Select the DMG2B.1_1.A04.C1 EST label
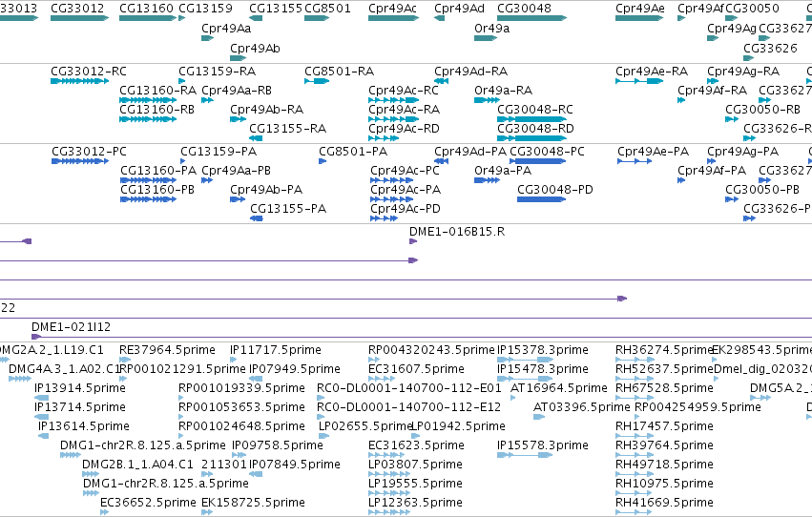The width and height of the screenshot is (812, 517). coord(137,465)
